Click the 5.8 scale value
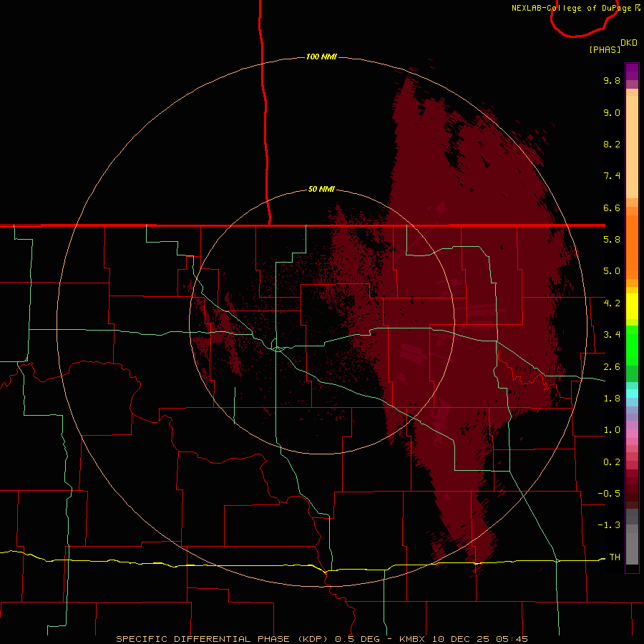Screen dimensions: 644x644 pyautogui.click(x=612, y=240)
